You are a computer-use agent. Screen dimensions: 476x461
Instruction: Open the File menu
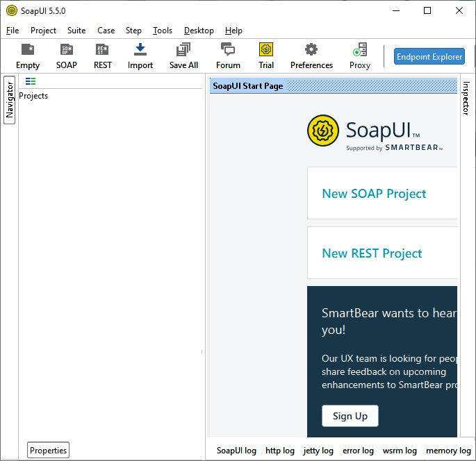(13, 31)
